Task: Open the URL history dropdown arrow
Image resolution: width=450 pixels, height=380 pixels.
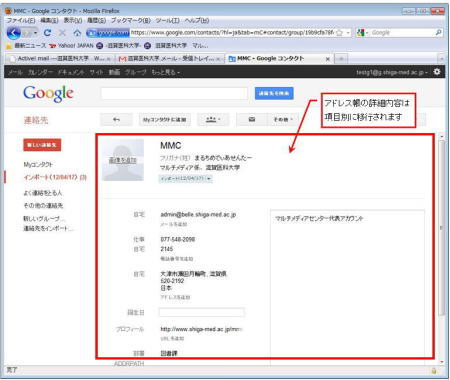Action: [x=348, y=33]
